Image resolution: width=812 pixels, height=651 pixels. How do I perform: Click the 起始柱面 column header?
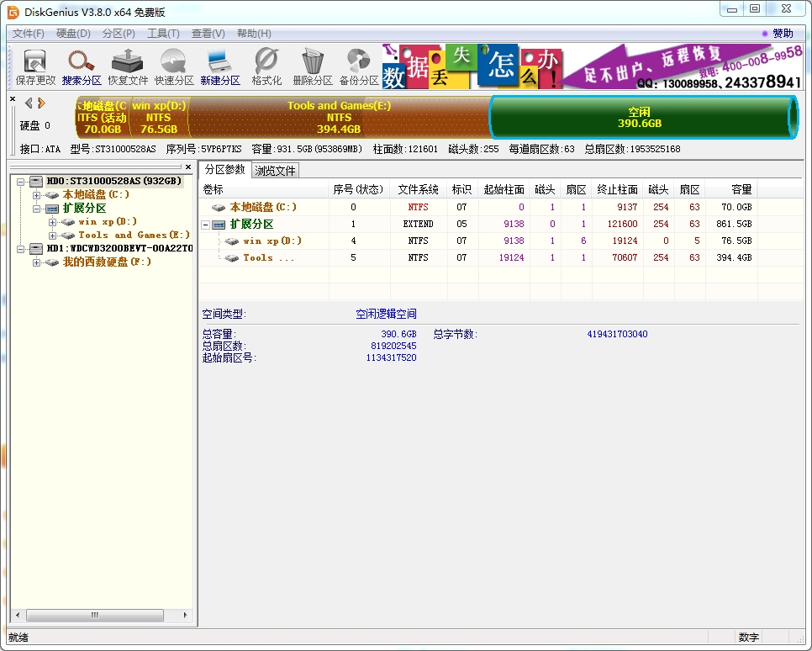pyautogui.click(x=504, y=190)
